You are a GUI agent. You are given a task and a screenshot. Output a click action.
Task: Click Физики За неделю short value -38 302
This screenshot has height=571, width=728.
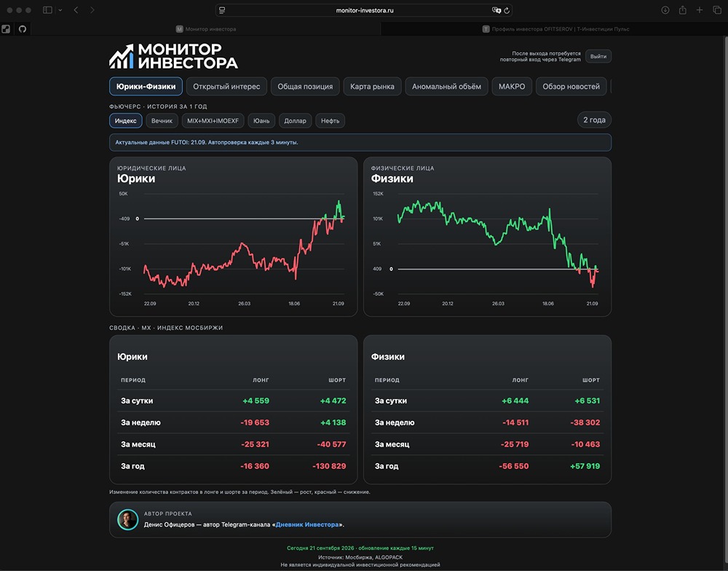[x=585, y=422]
